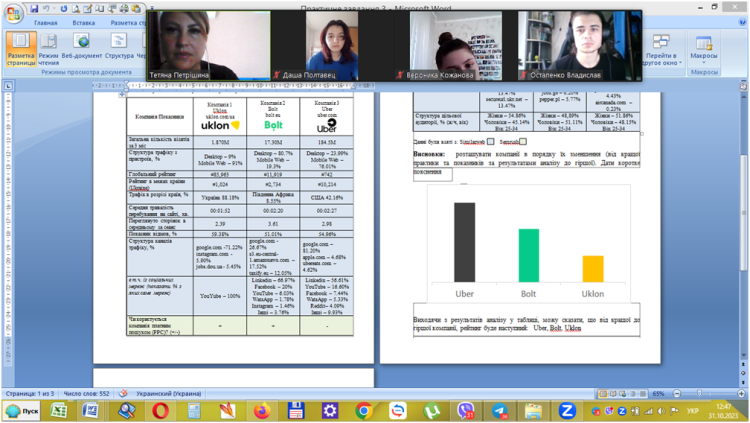
Task: Tick the Similarweb checkbox in document
Action: point(490,142)
